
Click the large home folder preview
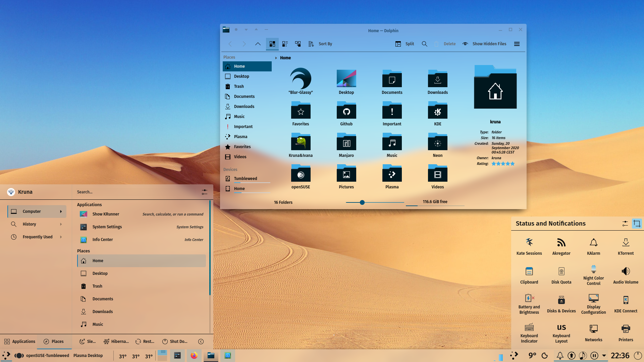495,87
